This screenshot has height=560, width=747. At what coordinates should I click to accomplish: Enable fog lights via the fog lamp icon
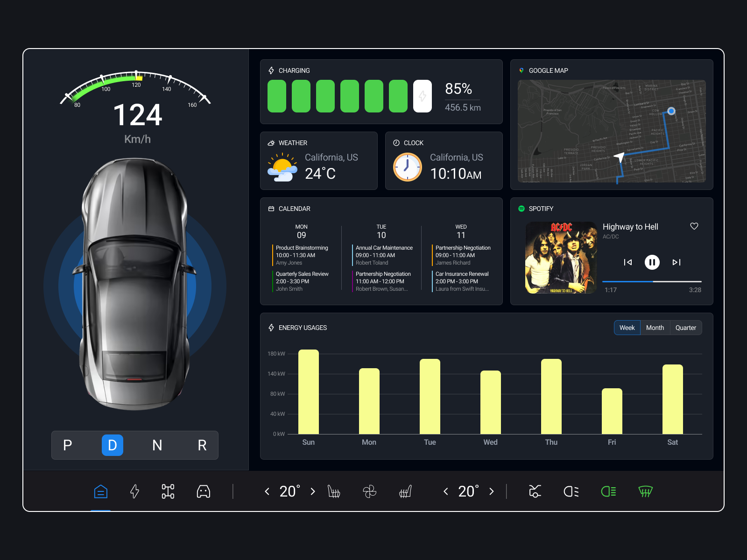[x=571, y=491]
